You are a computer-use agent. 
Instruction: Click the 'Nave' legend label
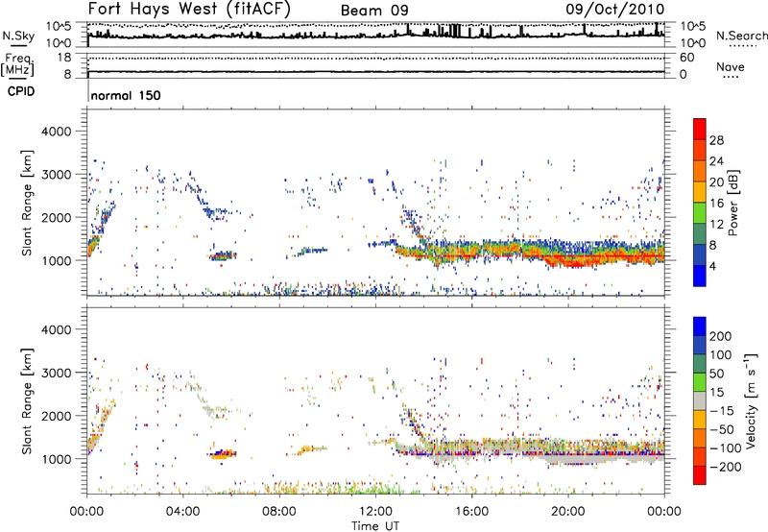[x=730, y=66]
